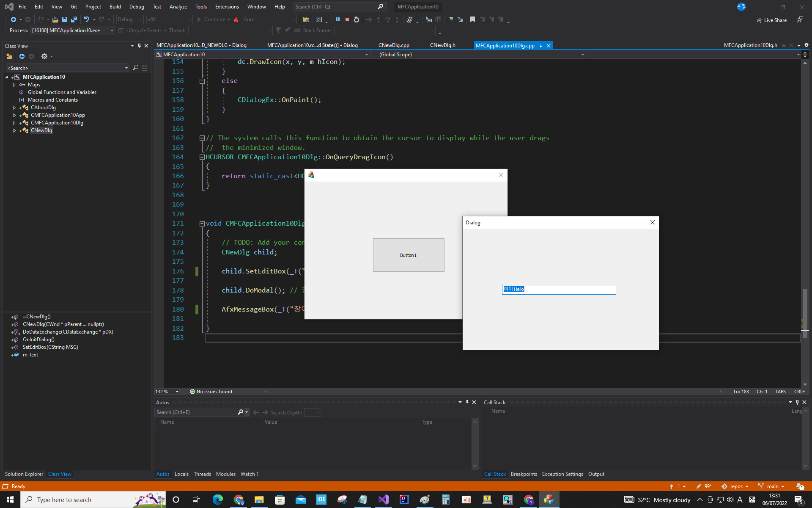Pin the Class View panel
812x508 pixels.
click(x=139, y=46)
